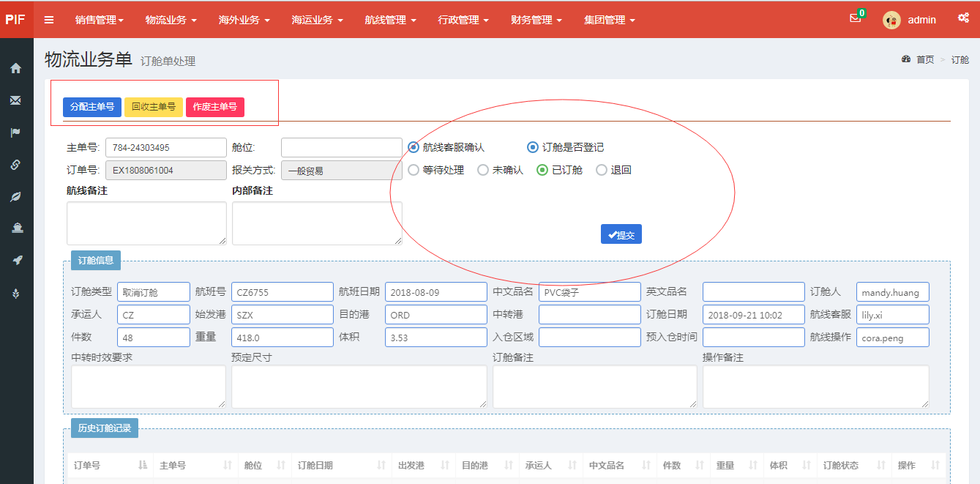Open the envelope icon in left sidebar
The width and height of the screenshot is (980, 484).
click(15, 100)
